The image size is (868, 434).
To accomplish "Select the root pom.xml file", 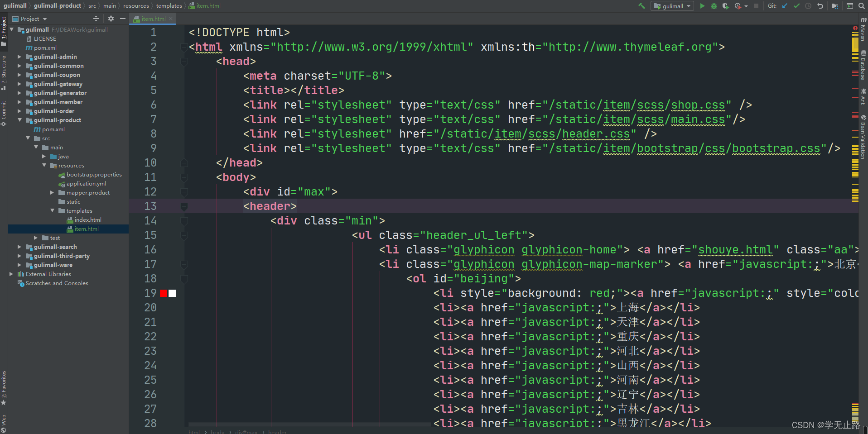I will (45, 48).
